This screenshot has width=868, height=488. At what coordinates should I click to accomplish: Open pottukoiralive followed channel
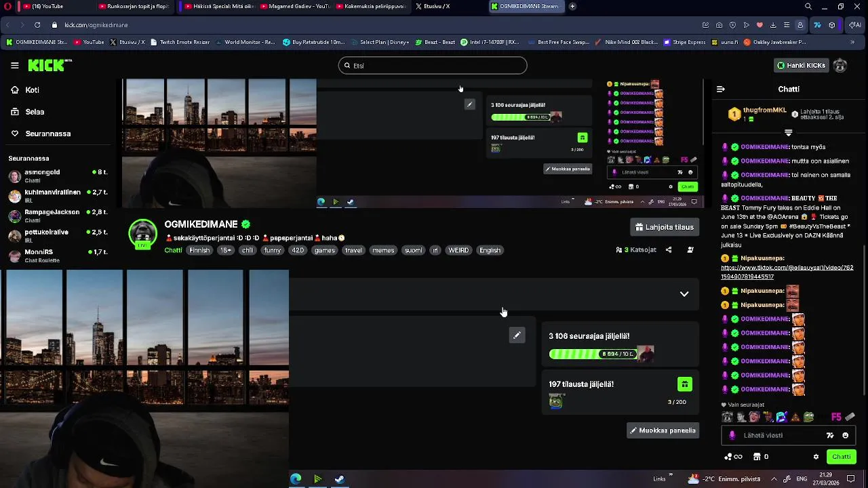pos(58,235)
